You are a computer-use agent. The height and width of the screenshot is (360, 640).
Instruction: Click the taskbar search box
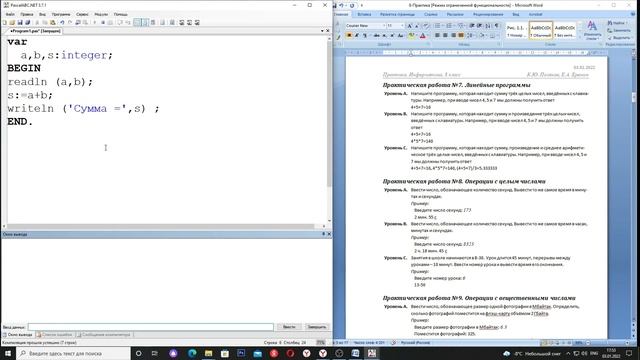73,353
